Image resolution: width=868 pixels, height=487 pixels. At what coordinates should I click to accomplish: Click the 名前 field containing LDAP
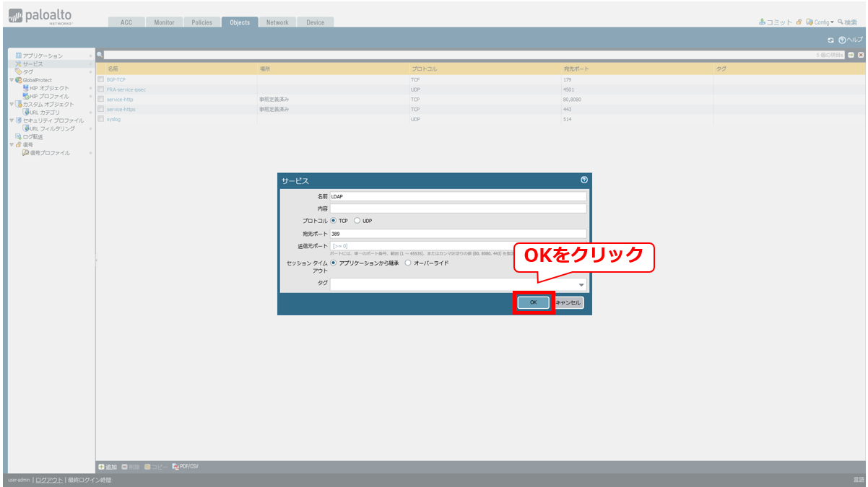(459, 196)
